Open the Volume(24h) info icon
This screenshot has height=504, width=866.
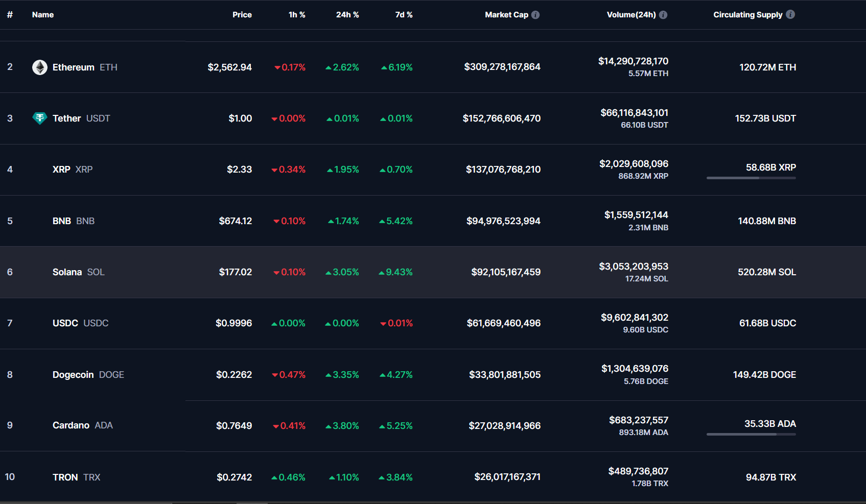pos(663,15)
